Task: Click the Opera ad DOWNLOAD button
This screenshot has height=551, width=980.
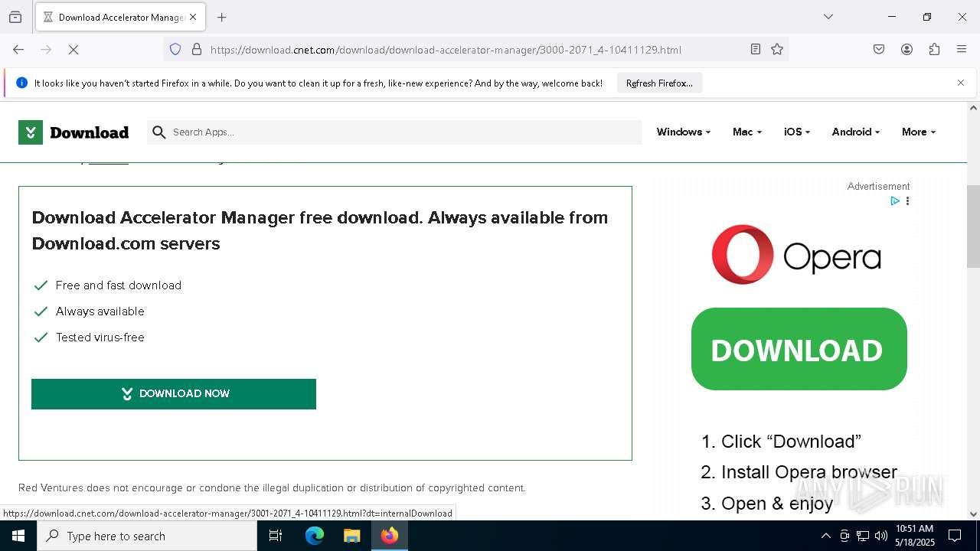Action: pyautogui.click(x=799, y=349)
